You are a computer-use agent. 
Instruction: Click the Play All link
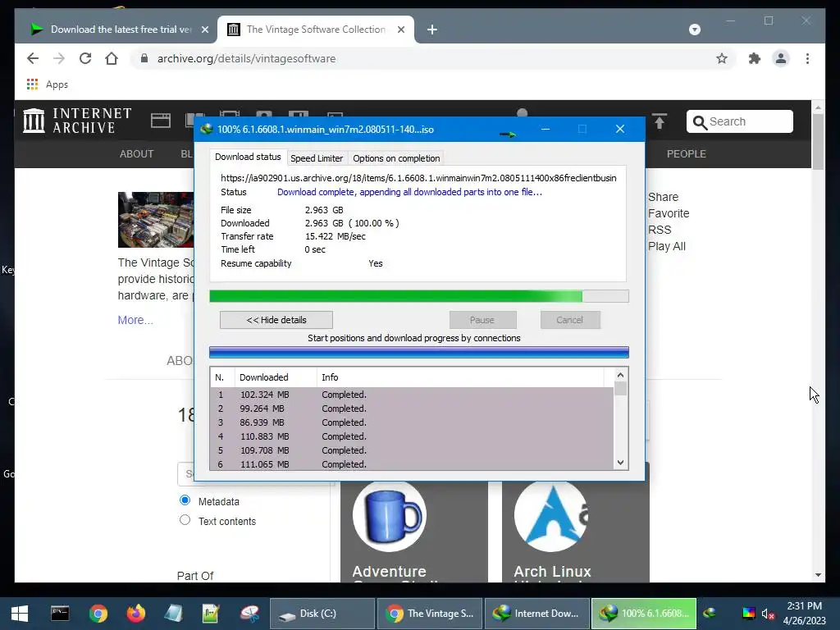pyautogui.click(x=666, y=246)
